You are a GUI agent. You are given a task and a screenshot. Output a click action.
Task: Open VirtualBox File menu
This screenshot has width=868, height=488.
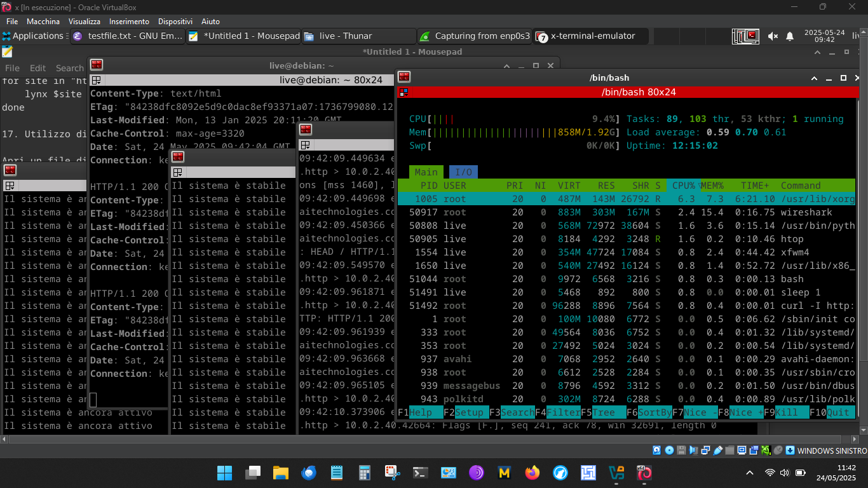coord(12,22)
